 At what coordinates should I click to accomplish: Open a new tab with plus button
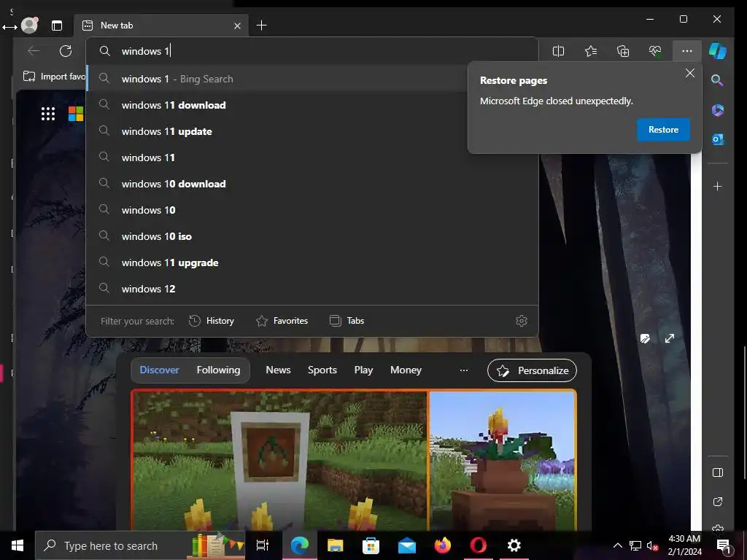pyautogui.click(x=262, y=26)
